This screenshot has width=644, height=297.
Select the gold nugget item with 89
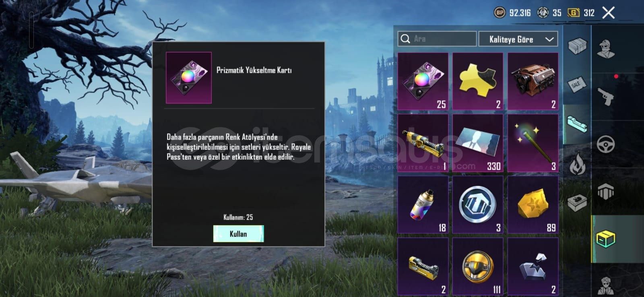click(x=533, y=205)
